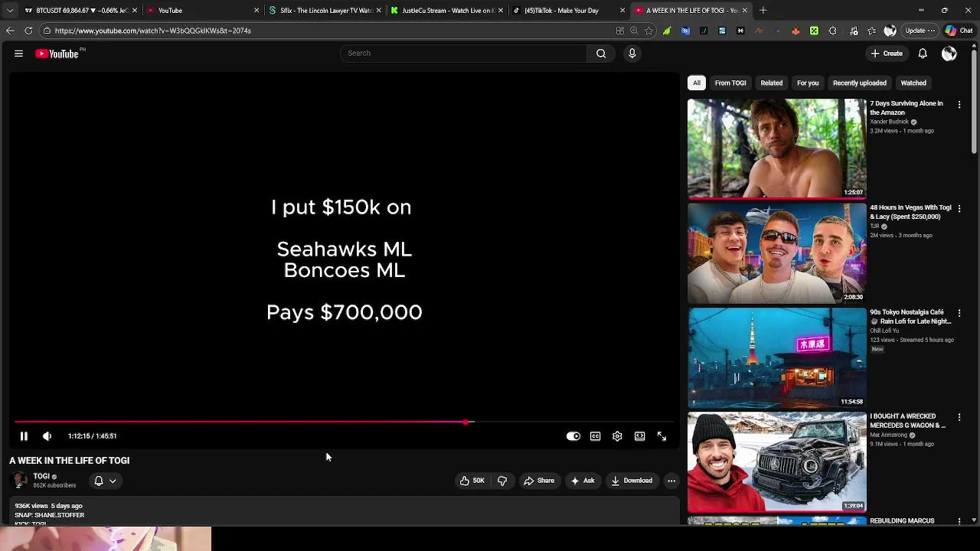Select the Related filter chip
Image resolution: width=980 pixels, height=551 pixels.
pyautogui.click(x=772, y=83)
